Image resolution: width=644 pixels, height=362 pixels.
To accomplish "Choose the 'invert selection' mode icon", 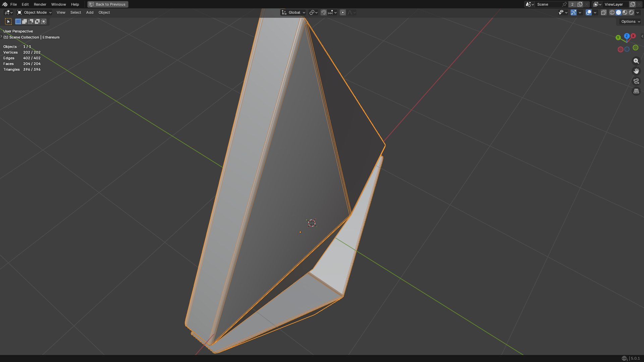I will click(x=37, y=21).
